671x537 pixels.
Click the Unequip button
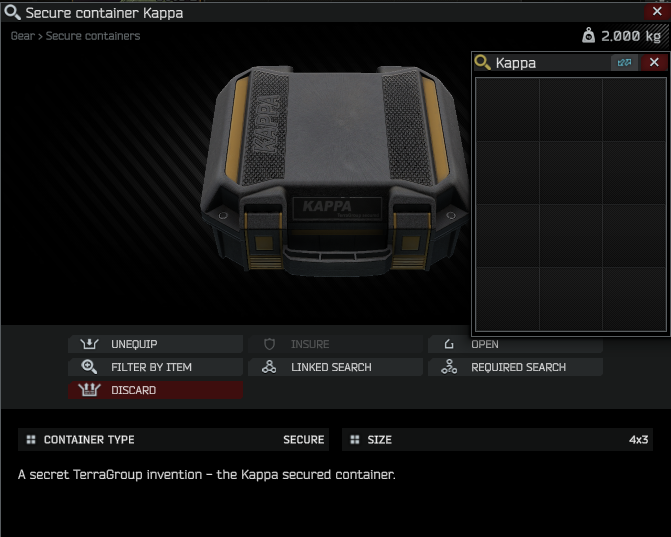[x=155, y=344]
